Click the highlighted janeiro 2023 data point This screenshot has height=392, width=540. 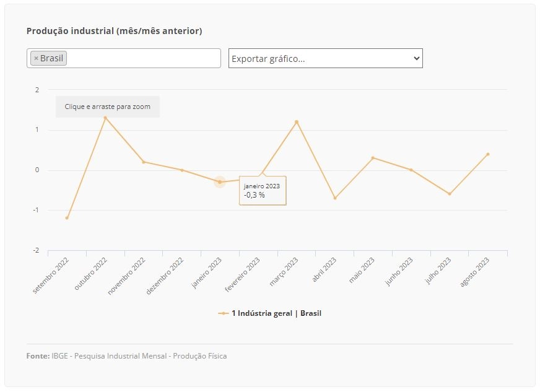coord(220,182)
